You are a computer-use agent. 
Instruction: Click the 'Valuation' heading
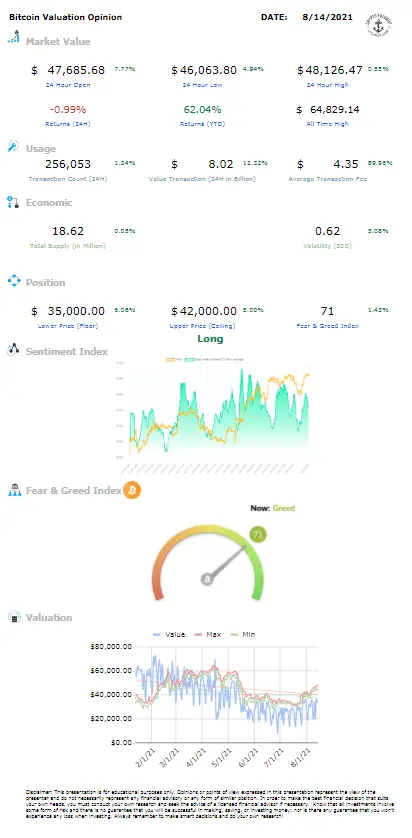(x=49, y=618)
